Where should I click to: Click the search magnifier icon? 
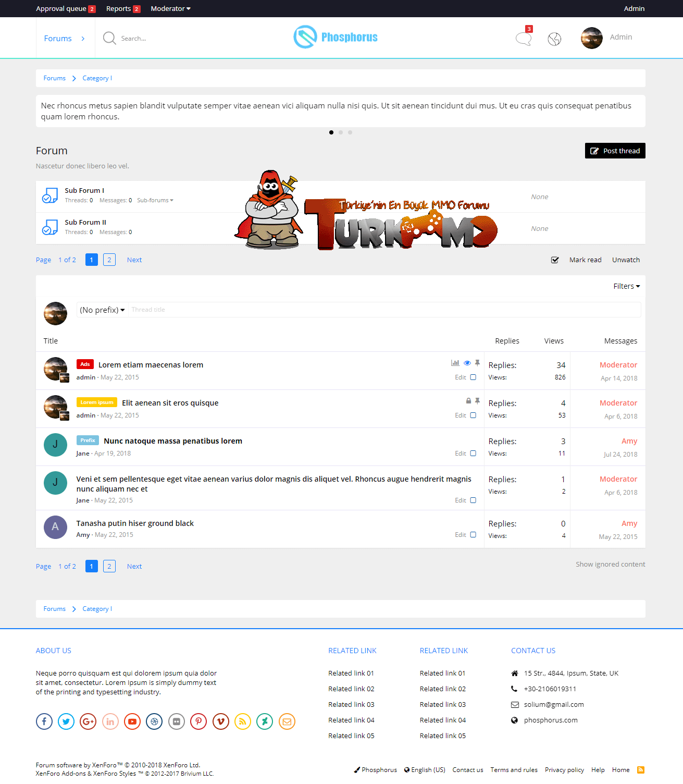pos(109,38)
